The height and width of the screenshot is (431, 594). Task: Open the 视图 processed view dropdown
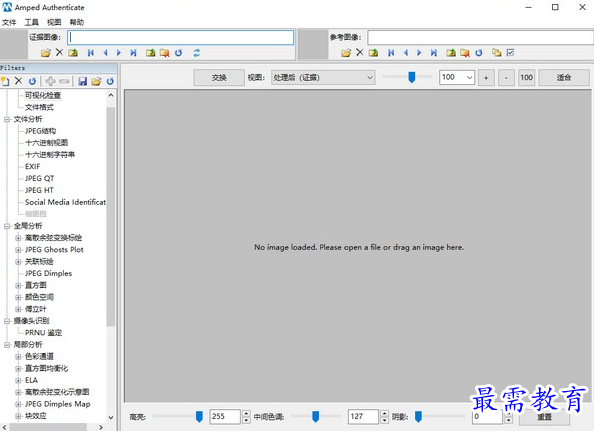(323, 78)
